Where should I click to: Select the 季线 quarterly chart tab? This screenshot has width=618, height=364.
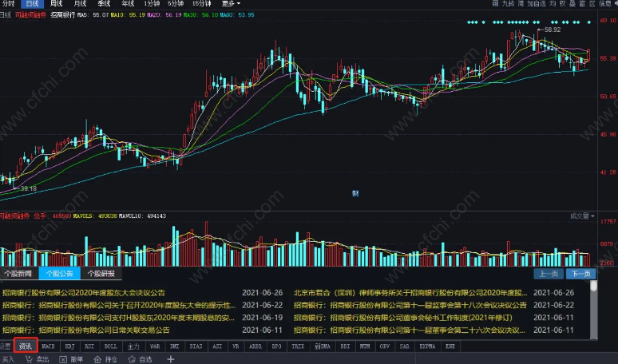(104, 3)
